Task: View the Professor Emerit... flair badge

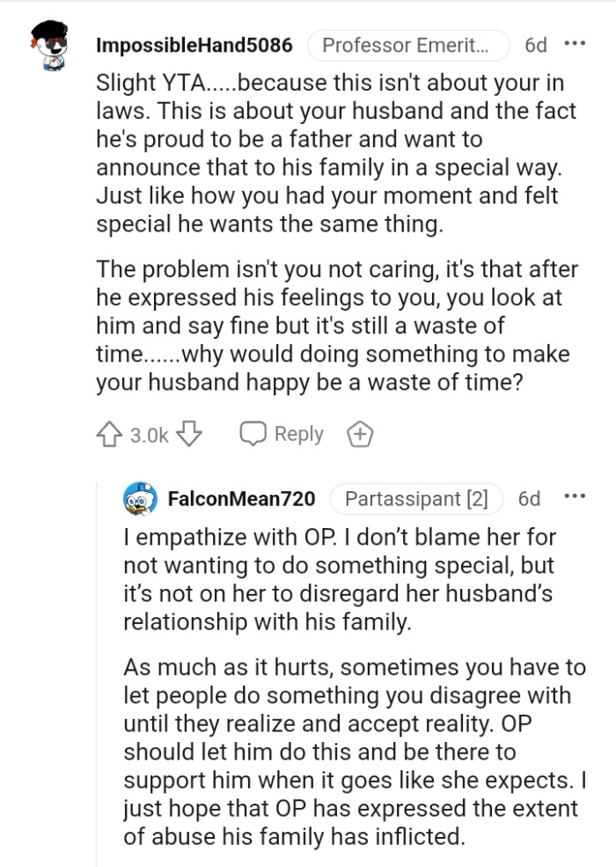Action: click(408, 44)
